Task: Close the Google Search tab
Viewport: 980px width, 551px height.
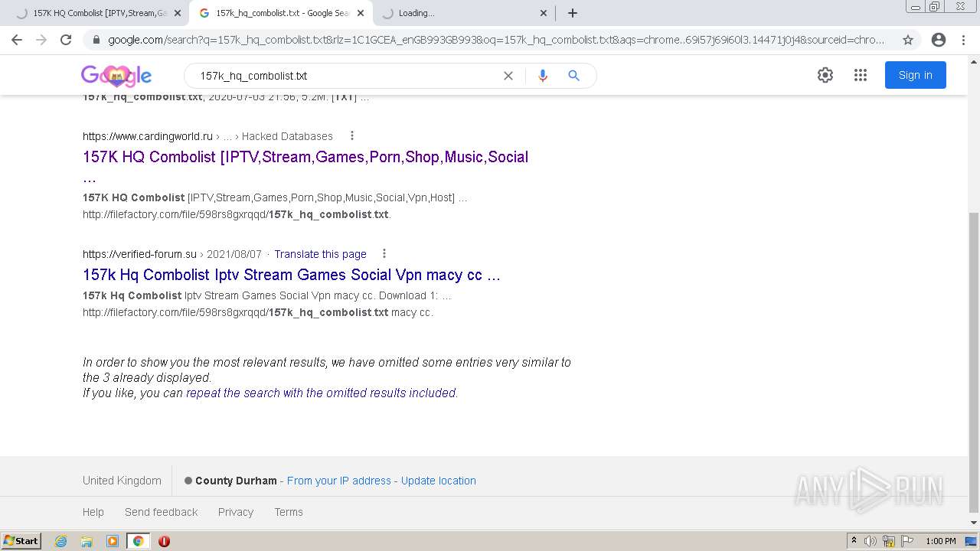Action: (361, 13)
